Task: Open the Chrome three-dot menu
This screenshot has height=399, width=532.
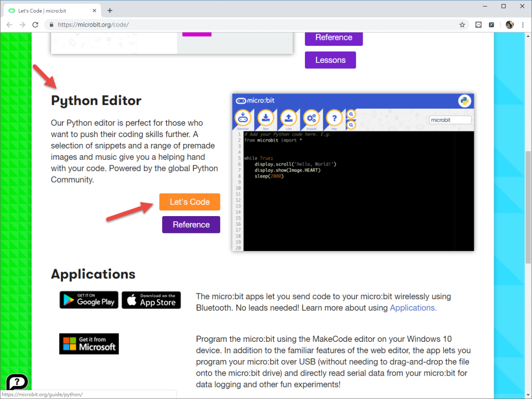Action: coord(523,25)
